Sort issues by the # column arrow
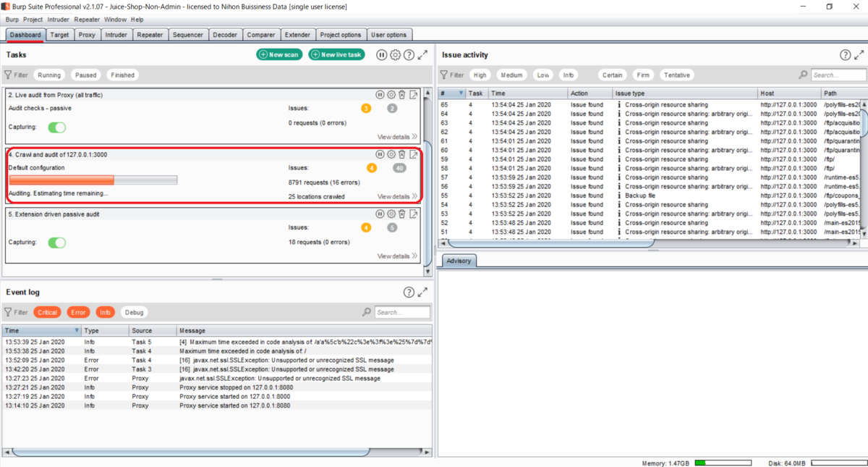This screenshot has height=467, width=868. [461, 93]
